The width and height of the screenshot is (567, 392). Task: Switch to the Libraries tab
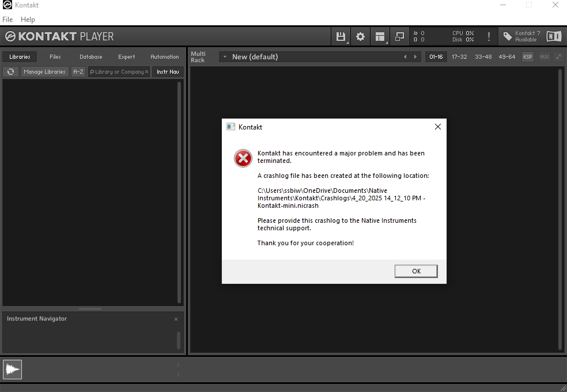click(x=20, y=57)
